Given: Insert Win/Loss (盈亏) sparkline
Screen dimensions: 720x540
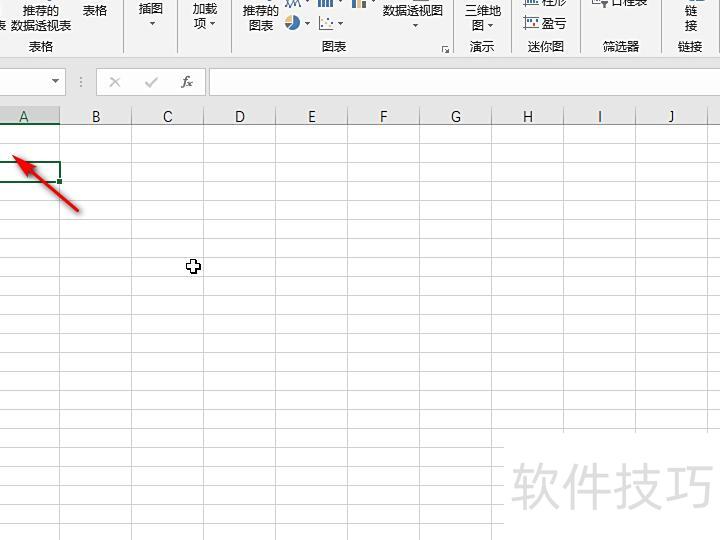Looking at the screenshot, I should [545, 23].
